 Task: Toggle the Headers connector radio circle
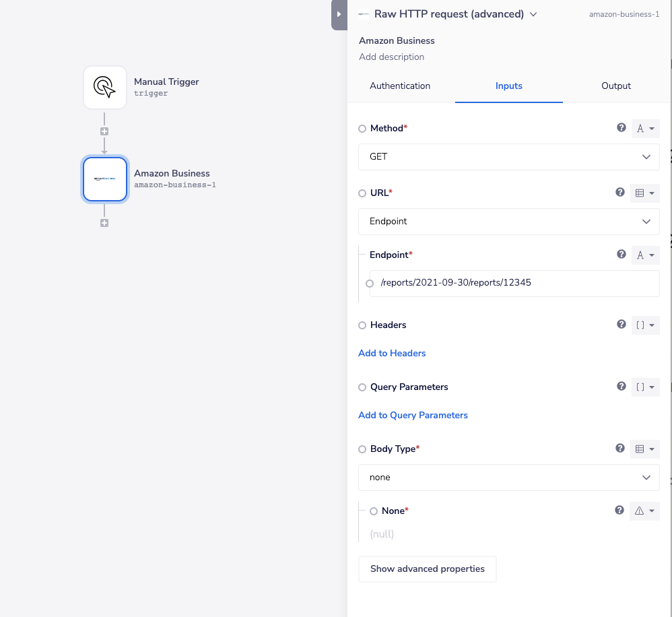point(363,325)
